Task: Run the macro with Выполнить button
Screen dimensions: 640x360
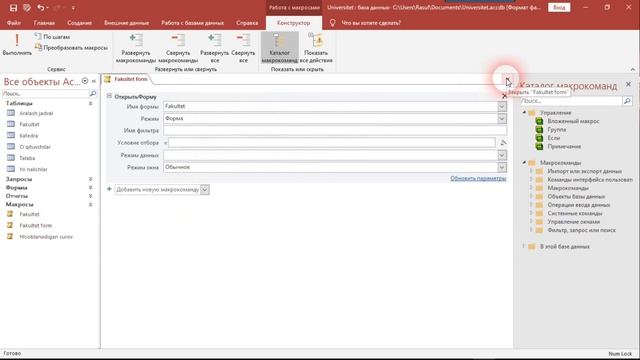Action: tap(17, 45)
